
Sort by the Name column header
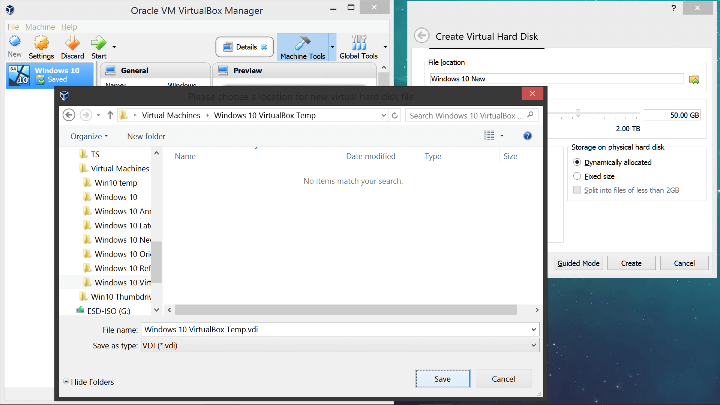coord(185,156)
